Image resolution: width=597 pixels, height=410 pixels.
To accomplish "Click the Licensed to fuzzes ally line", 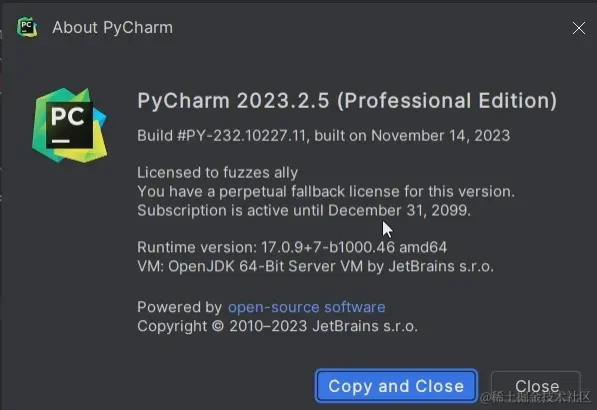I will pyautogui.click(x=217, y=173).
